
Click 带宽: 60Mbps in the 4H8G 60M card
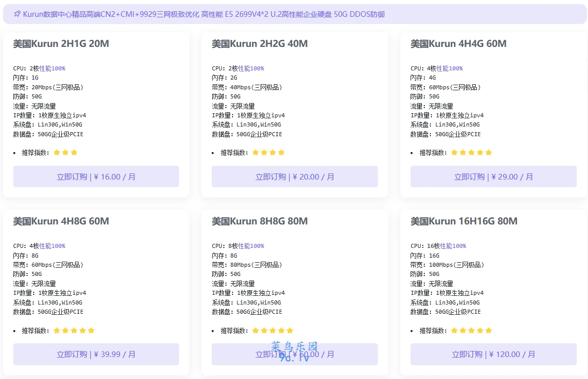pos(48,265)
